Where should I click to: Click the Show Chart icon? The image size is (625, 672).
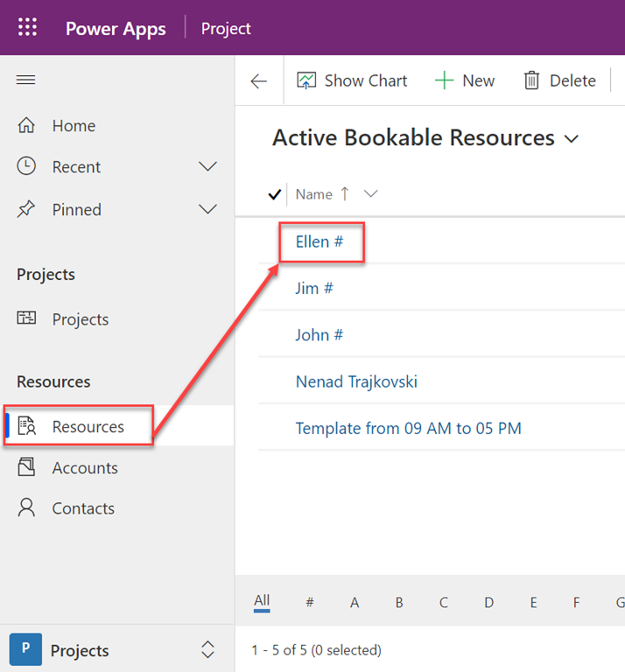coord(306,81)
